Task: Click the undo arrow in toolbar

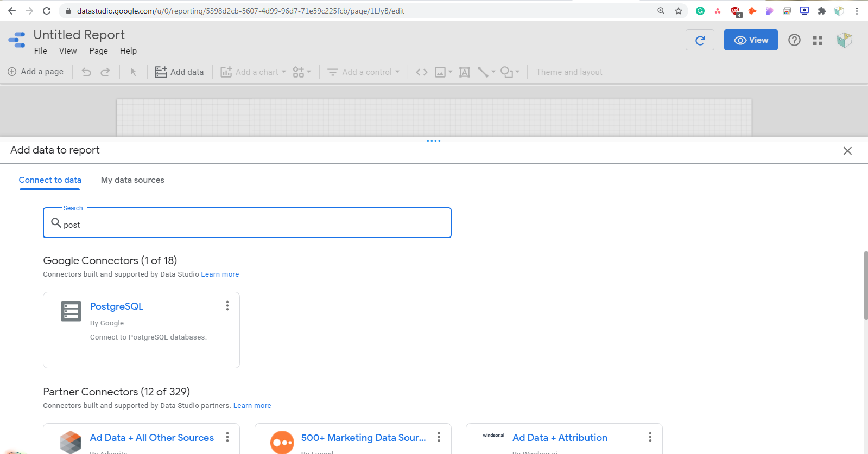Action: [86, 72]
